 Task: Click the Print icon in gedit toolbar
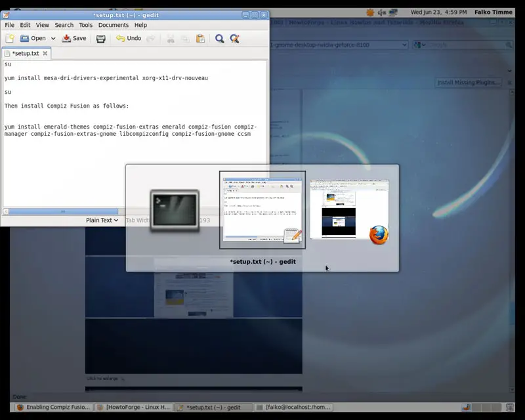pyautogui.click(x=101, y=39)
